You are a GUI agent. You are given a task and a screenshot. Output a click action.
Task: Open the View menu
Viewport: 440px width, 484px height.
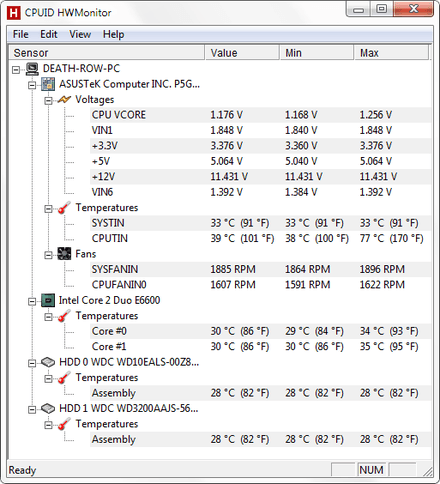coord(80,34)
